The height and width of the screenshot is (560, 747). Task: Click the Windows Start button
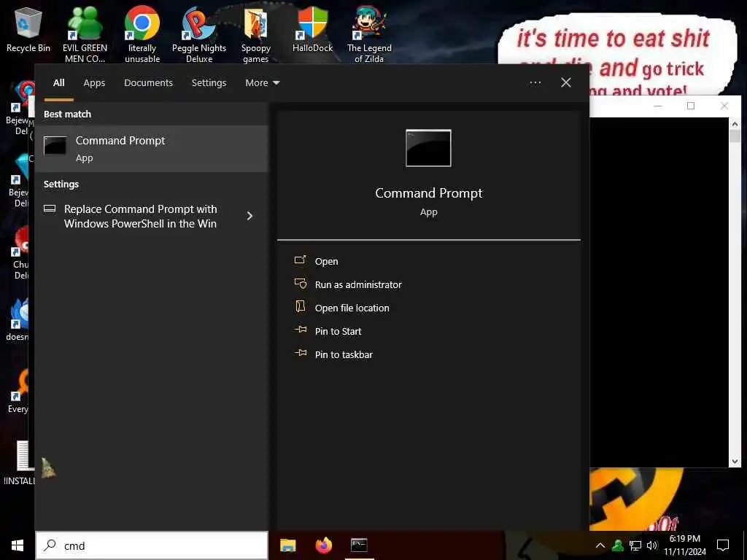tap(18, 545)
